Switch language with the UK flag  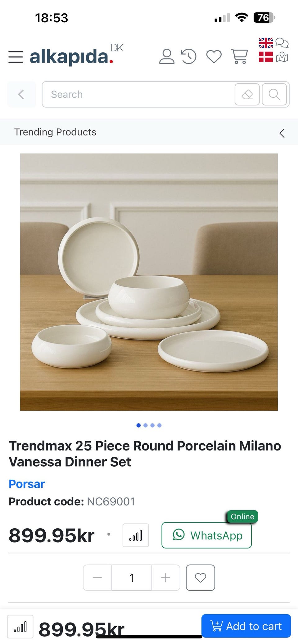tap(266, 43)
